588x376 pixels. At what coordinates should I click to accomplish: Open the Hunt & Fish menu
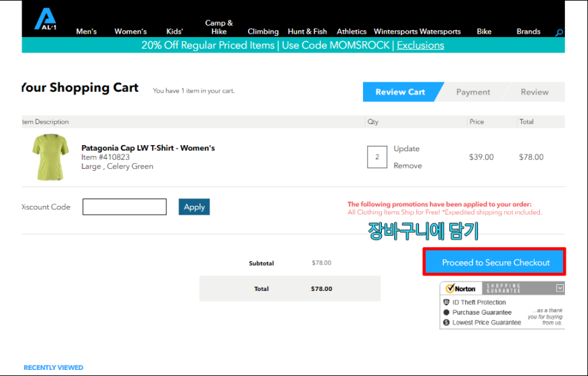click(x=307, y=32)
